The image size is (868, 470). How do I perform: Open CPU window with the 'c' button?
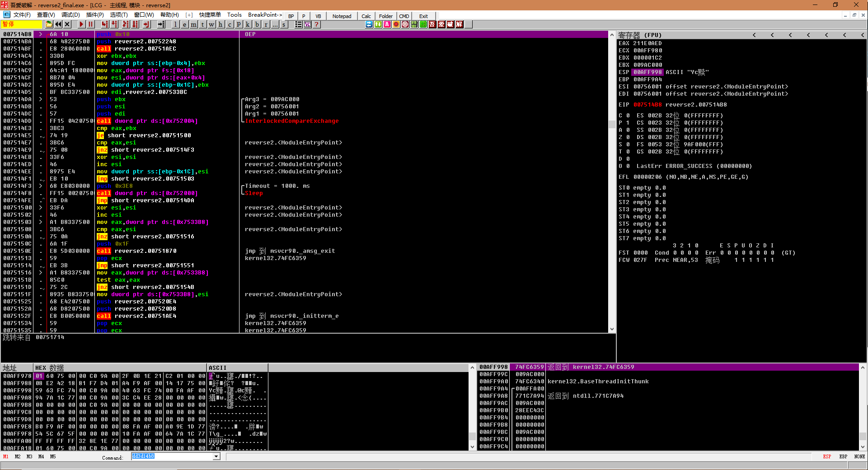tap(230, 24)
